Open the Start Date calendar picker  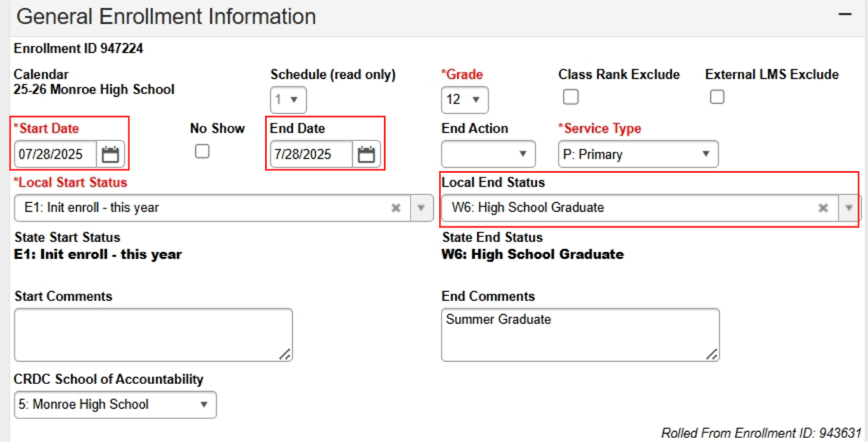tap(111, 154)
